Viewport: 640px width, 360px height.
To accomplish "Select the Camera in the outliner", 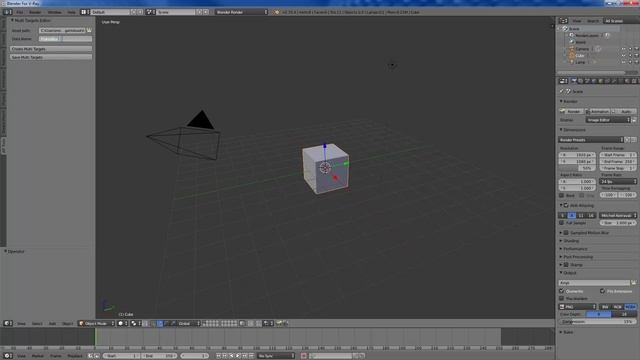I will click(x=582, y=49).
